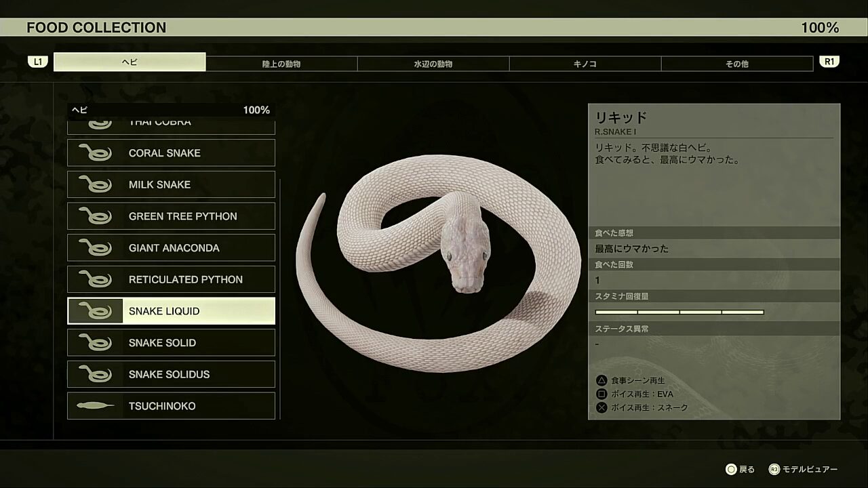Go back with 戻る
Screen dimensions: 868x488
(747, 469)
